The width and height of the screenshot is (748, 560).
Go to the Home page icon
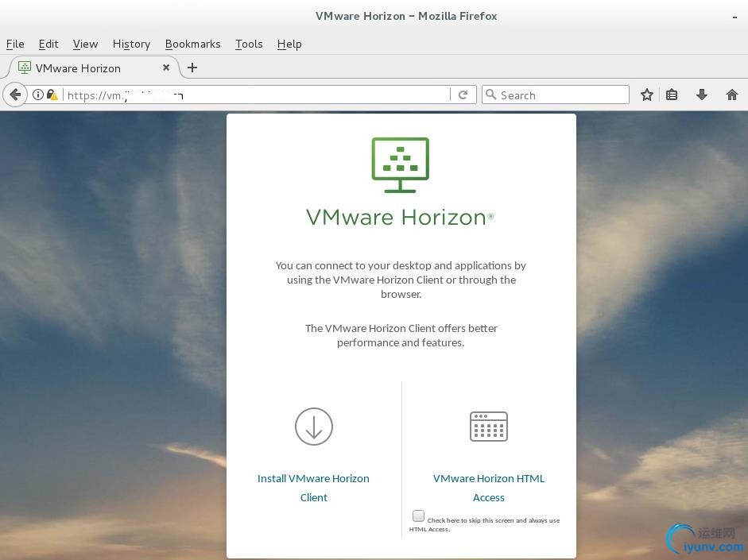tap(732, 95)
